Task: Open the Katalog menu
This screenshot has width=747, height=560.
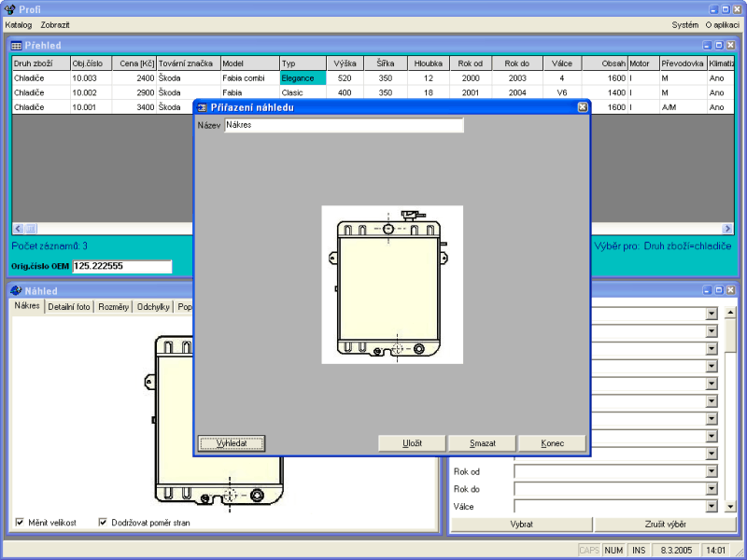Action: tap(18, 24)
